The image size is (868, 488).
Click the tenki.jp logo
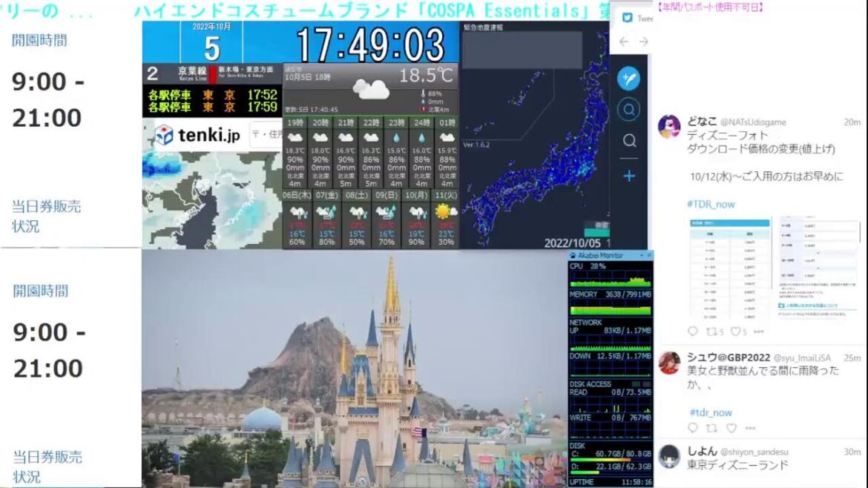point(197,134)
